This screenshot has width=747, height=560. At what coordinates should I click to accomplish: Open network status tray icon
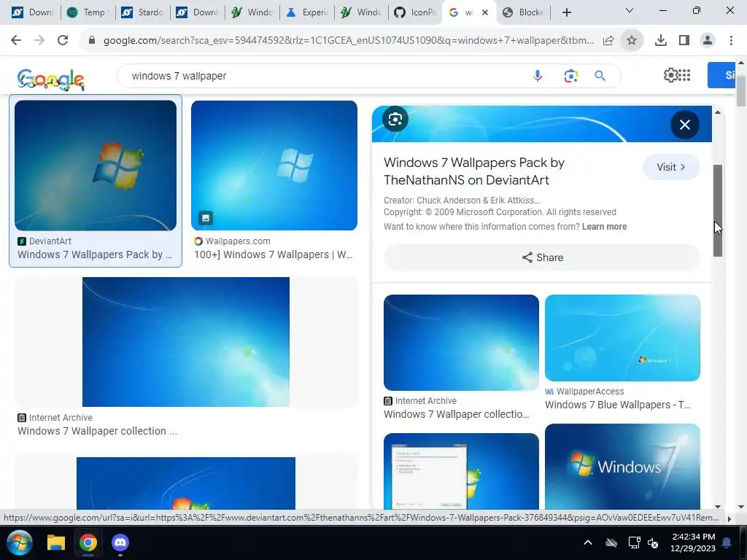point(634,542)
